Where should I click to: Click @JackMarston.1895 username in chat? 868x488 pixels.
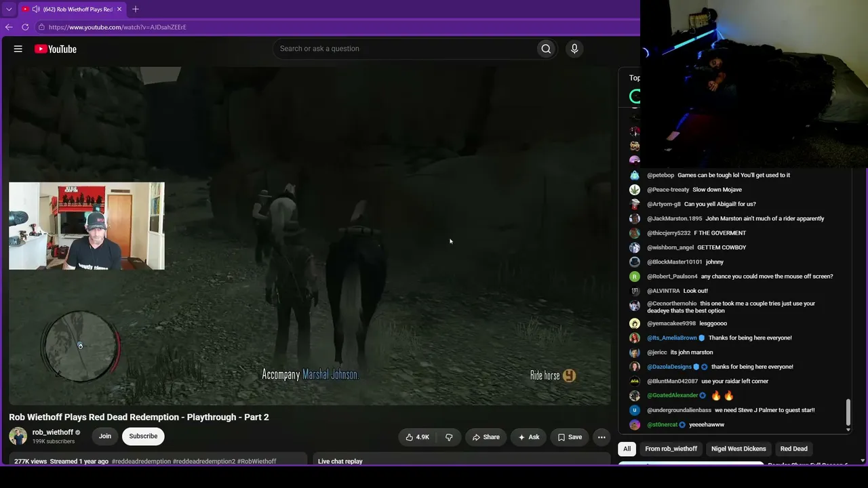[675, 218]
